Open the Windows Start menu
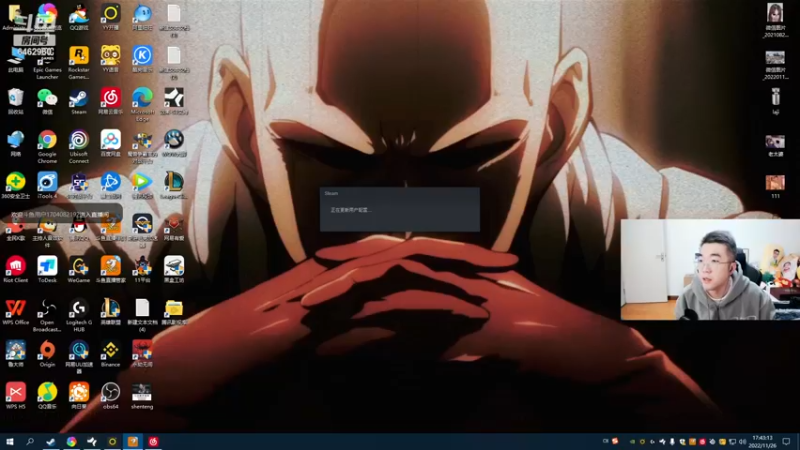Viewport: 800px width, 450px height. (x=10, y=441)
